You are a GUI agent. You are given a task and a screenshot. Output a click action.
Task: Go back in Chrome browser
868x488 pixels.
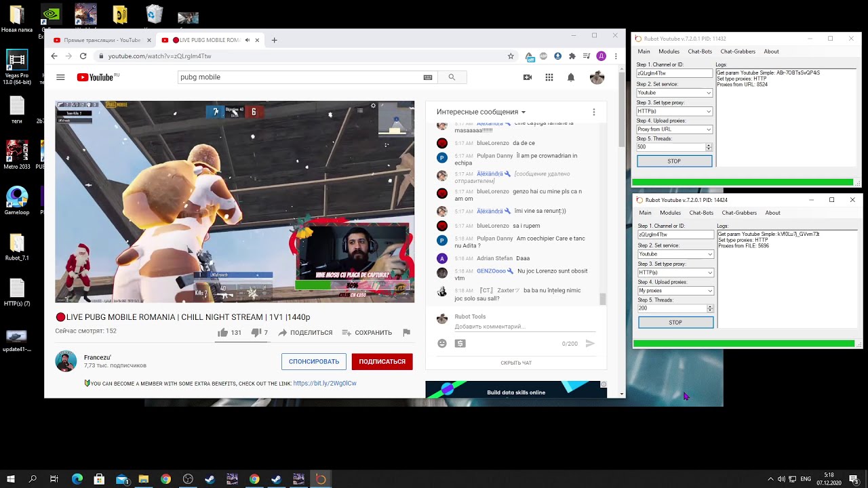click(x=54, y=56)
